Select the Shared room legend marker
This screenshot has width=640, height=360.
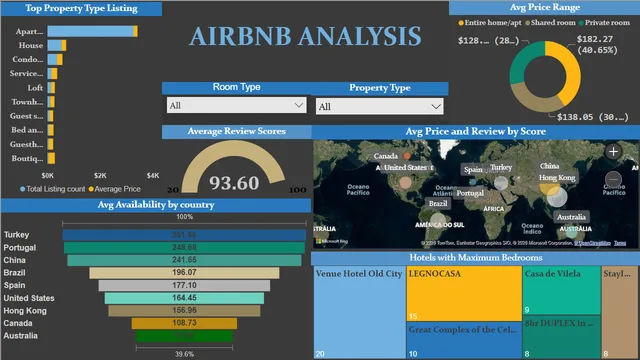coord(527,23)
